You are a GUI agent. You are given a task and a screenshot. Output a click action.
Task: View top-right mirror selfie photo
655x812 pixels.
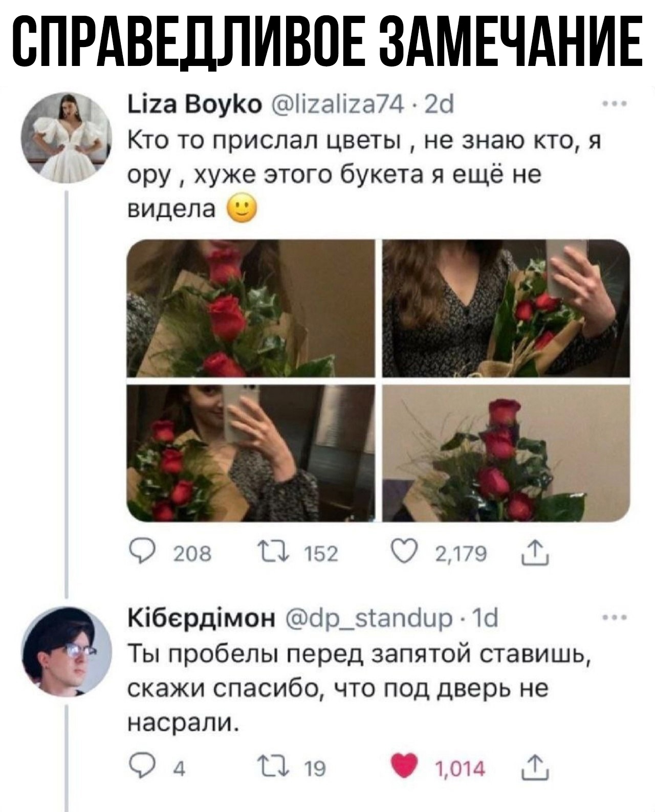pyautogui.click(x=506, y=308)
